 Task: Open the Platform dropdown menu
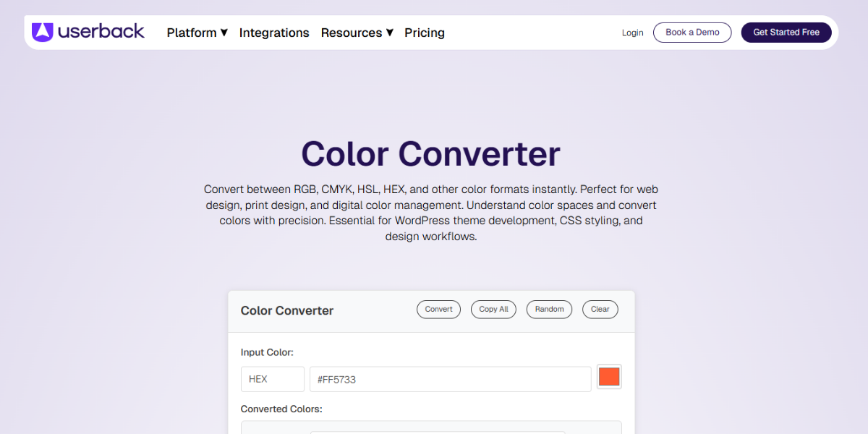[191, 33]
